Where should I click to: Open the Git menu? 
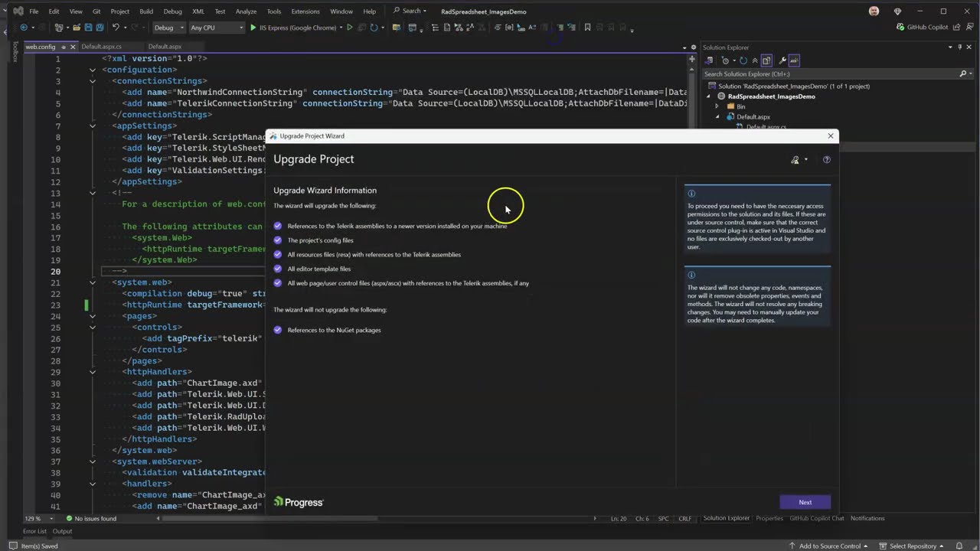click(x=96, y=11)
